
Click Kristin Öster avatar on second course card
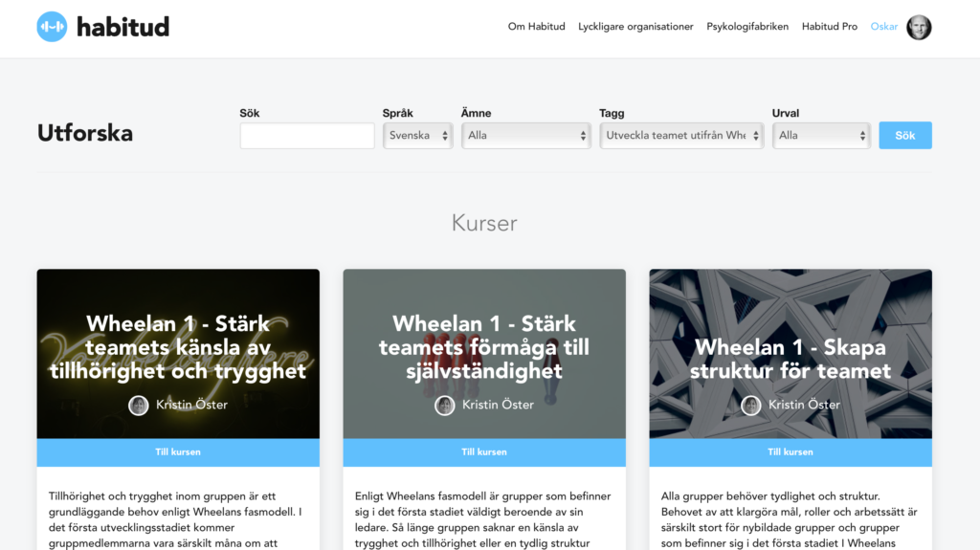(x=445, y=405)
